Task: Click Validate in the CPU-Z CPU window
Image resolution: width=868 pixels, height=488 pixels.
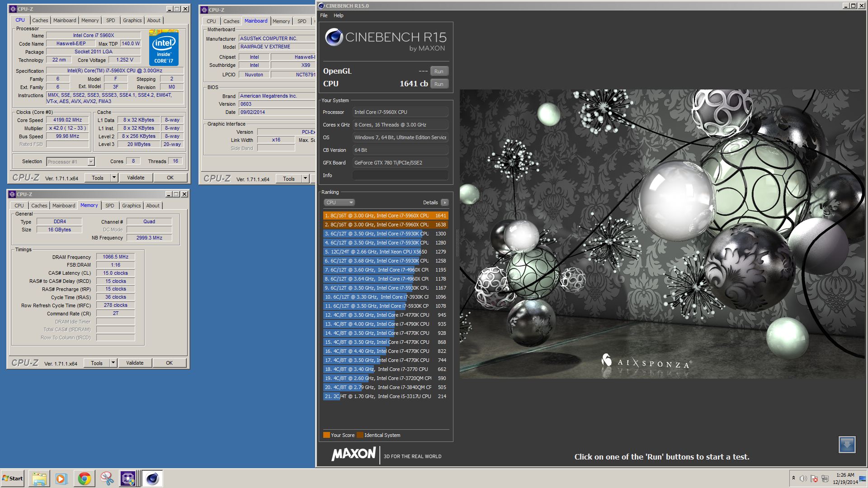Action: click(x=136, y=178)
